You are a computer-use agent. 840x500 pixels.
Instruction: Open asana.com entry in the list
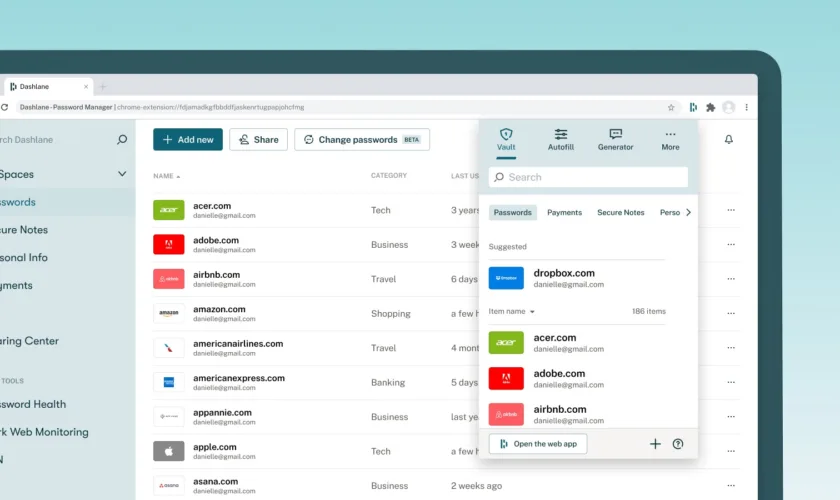[x=215, y=481]
